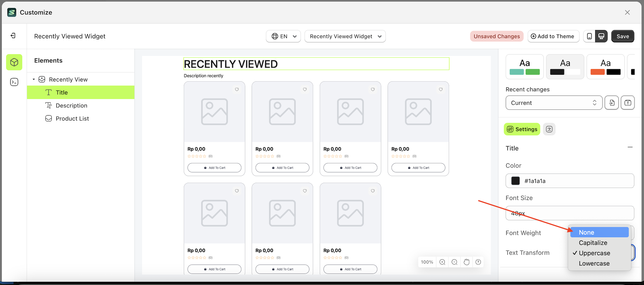
Task: Switch to mobile preview icon
Action: pos(589,36)
